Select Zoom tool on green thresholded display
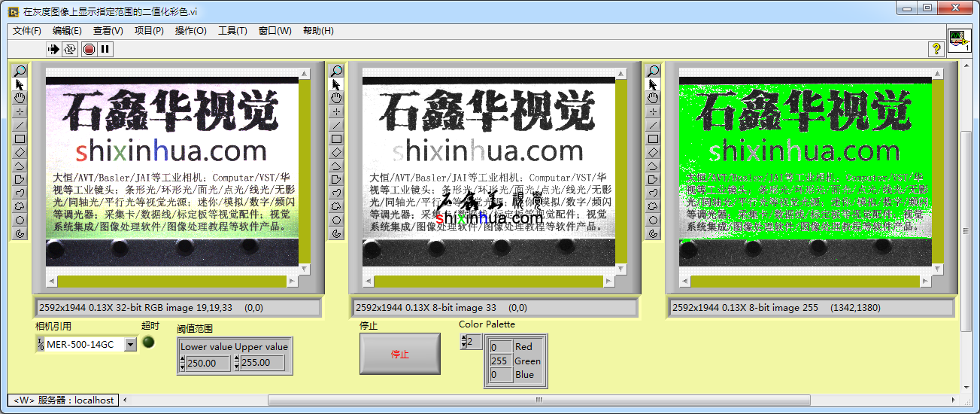 [x=654, y=71]
